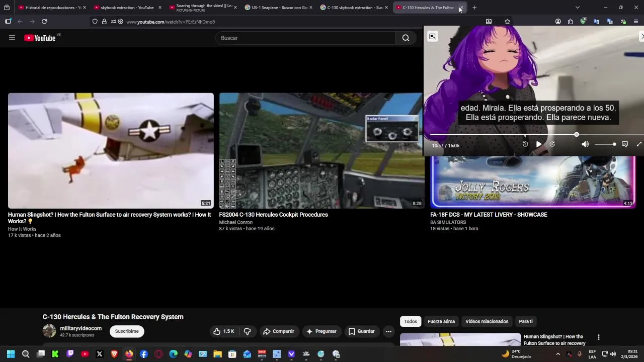644x362 pixels.
Task: Open more actions three-dot menu beside Guardar
Action: pos(388,331)
